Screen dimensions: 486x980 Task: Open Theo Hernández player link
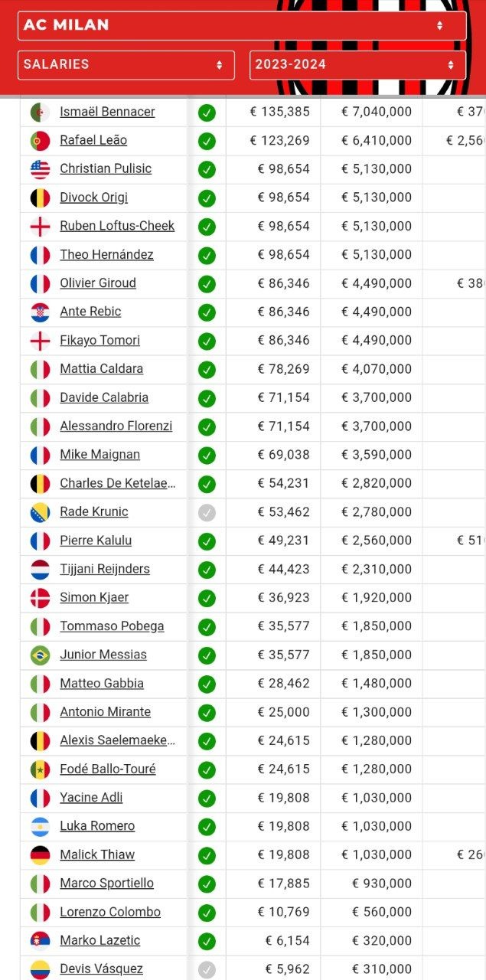click(106, 255)
